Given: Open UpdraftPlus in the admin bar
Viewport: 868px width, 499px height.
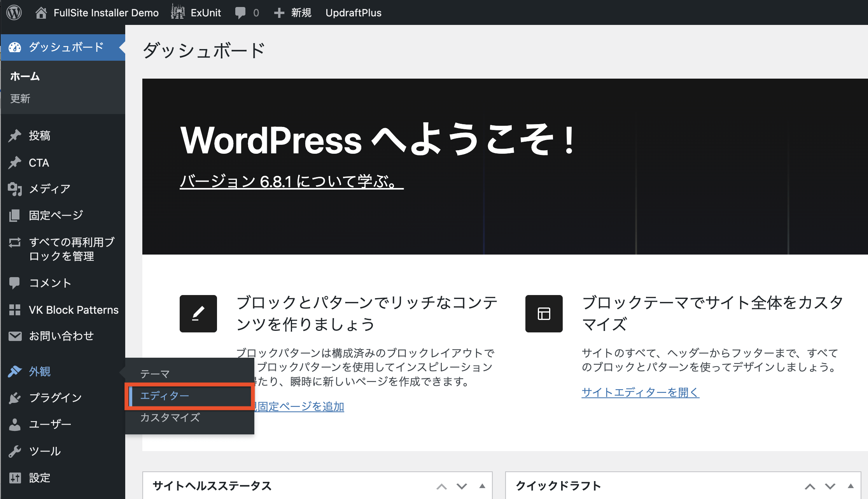Looking at the screenshot, I should coord(353,13).
